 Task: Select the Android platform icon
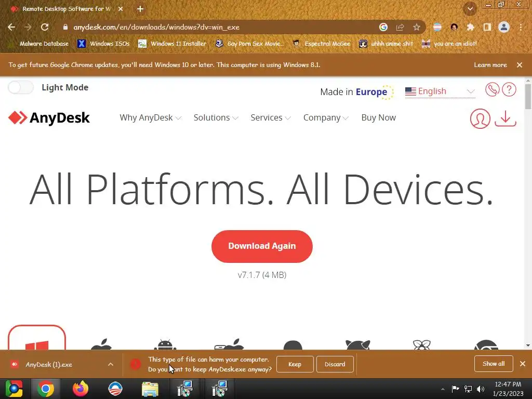coord(165,344)
